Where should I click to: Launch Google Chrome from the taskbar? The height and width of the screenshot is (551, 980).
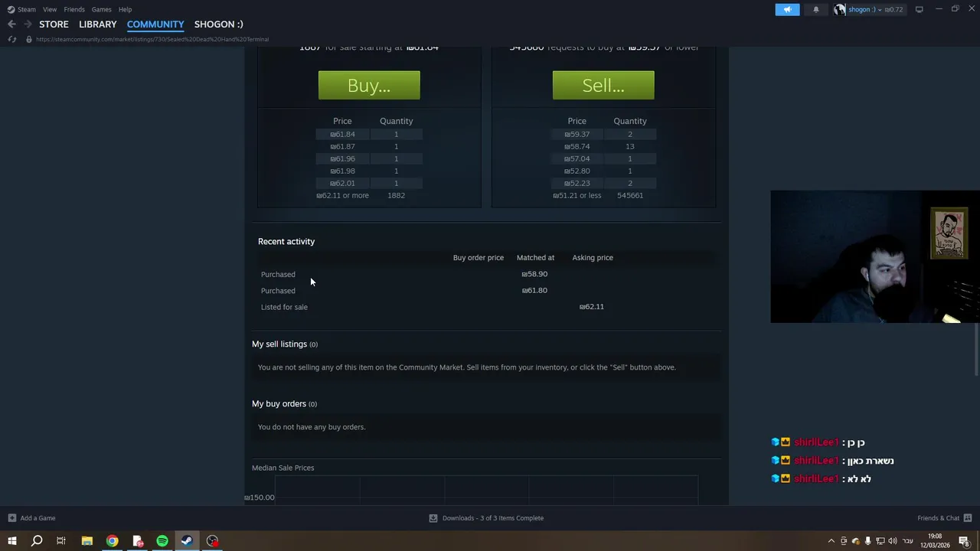112,541
